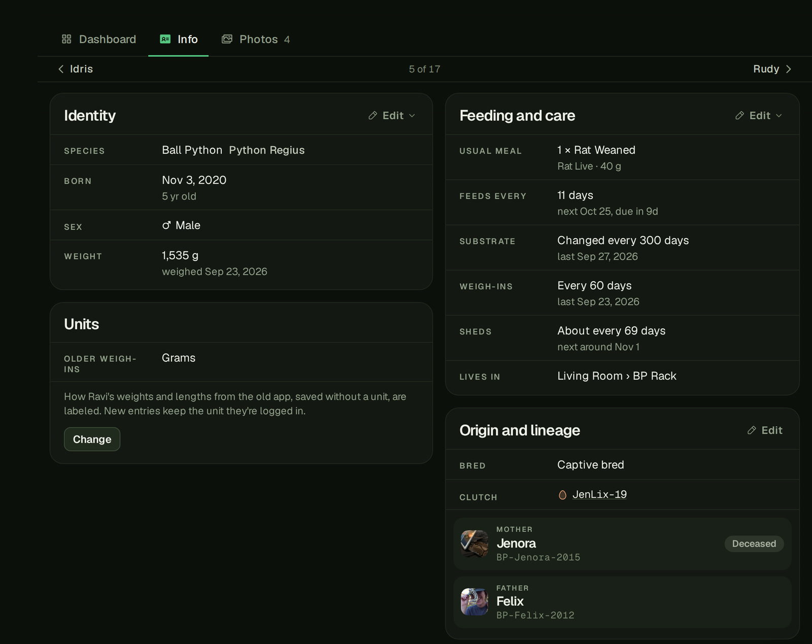Switch to the Photos tab
Image resolution: width=812 pixels, height=644 pixels.
(256, 39)
